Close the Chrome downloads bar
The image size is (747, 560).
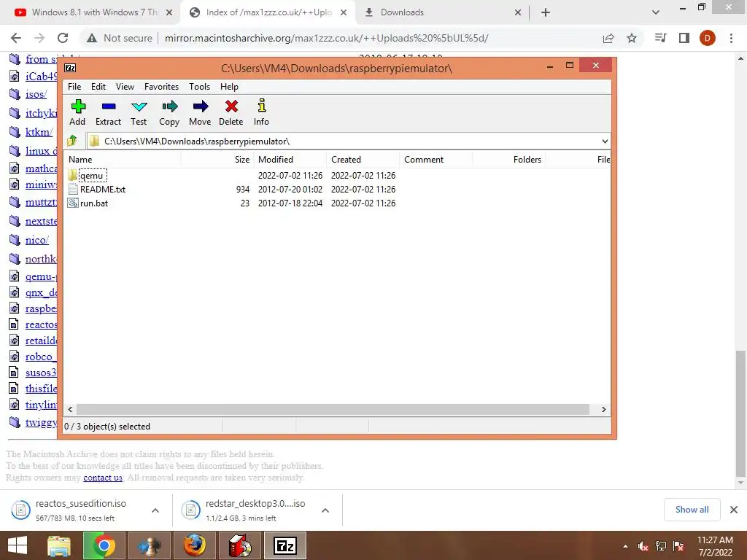tap(734, 510)
